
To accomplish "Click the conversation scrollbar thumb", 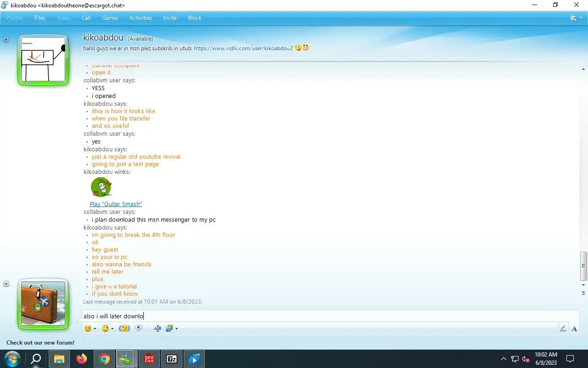I will (x=583, y=265).
